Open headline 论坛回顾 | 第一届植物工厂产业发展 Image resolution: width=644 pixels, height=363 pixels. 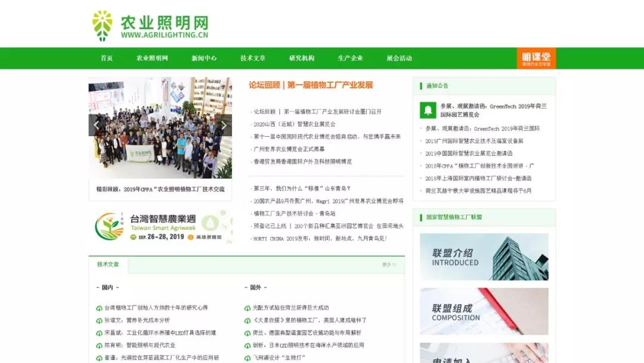[x=311, y=85]
